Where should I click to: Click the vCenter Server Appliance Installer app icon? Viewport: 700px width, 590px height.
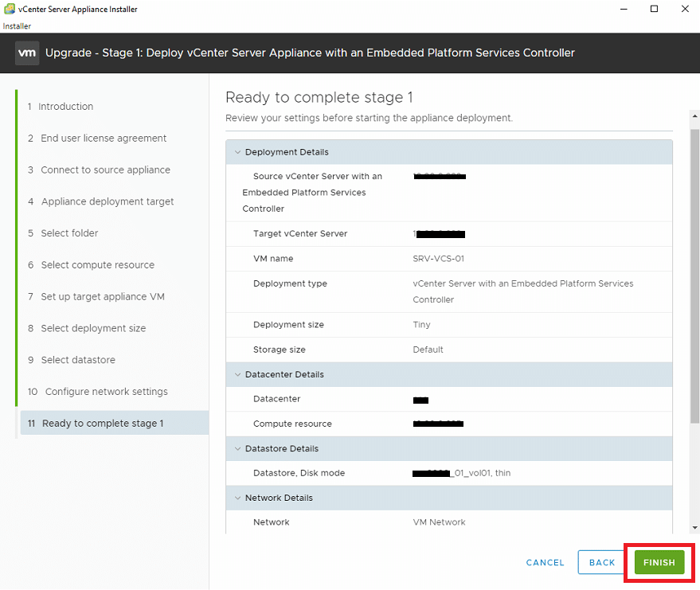(x=10, y=9)
